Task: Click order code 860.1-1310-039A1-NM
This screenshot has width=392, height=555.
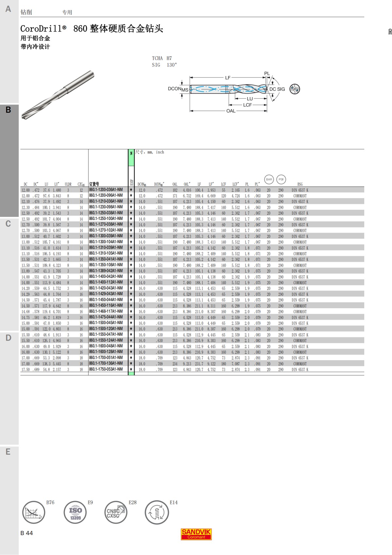Action: [x=106, y=248]
